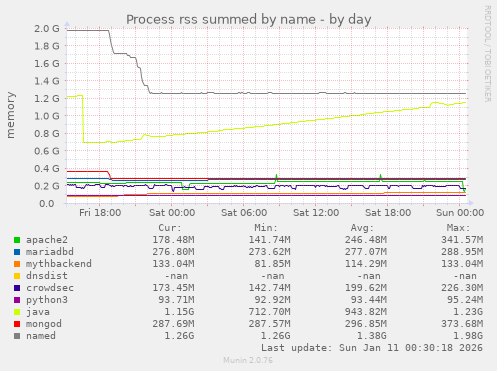497x371 pixels.
Task: Click the 'Cur:' column header
Action: 170,228
